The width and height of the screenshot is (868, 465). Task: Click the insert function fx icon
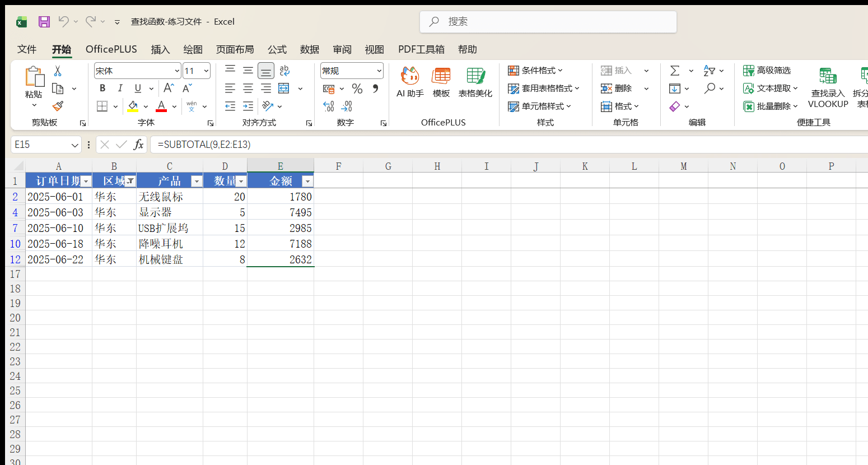pos(138,145)
